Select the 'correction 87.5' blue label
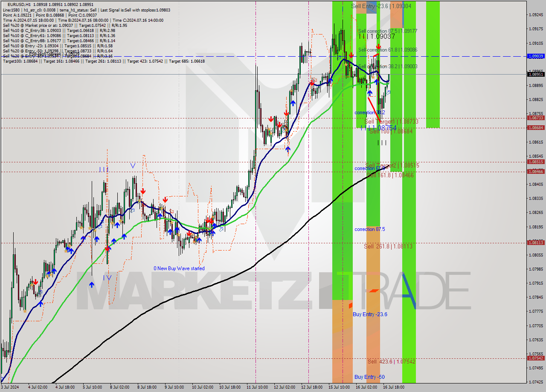The width and height of the screenshot is (546, 392). [370, 229]
